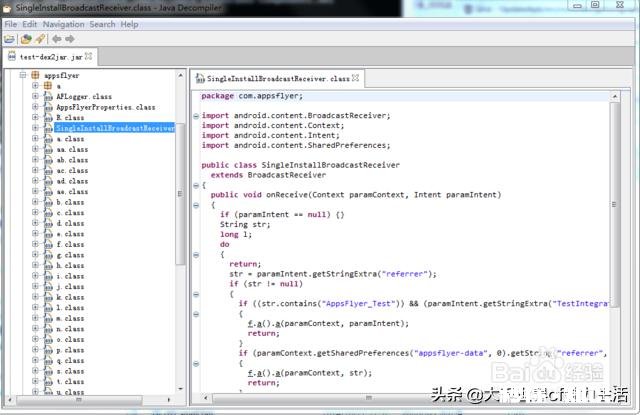
Task: Click the l.class file icon
Action: coord(48,308)
